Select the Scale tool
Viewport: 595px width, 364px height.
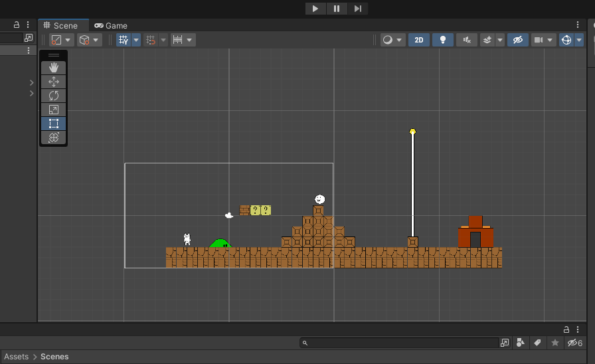coord(54,110)
